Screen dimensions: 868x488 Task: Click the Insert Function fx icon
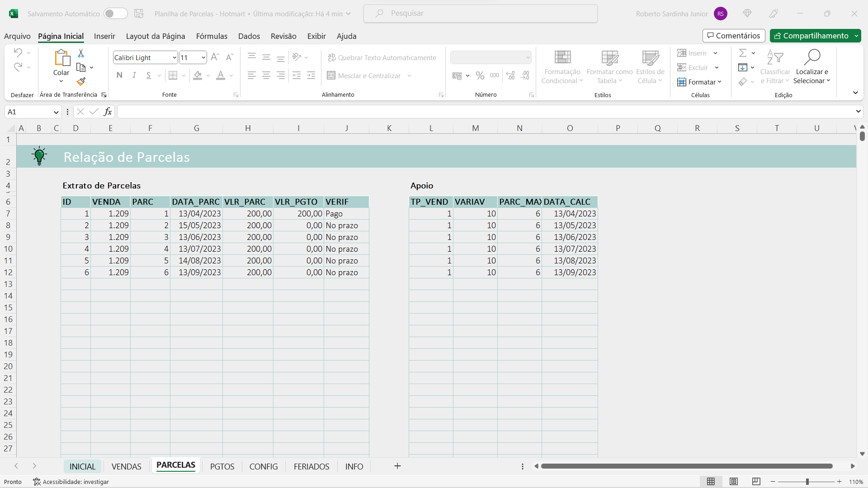[108, 111]
